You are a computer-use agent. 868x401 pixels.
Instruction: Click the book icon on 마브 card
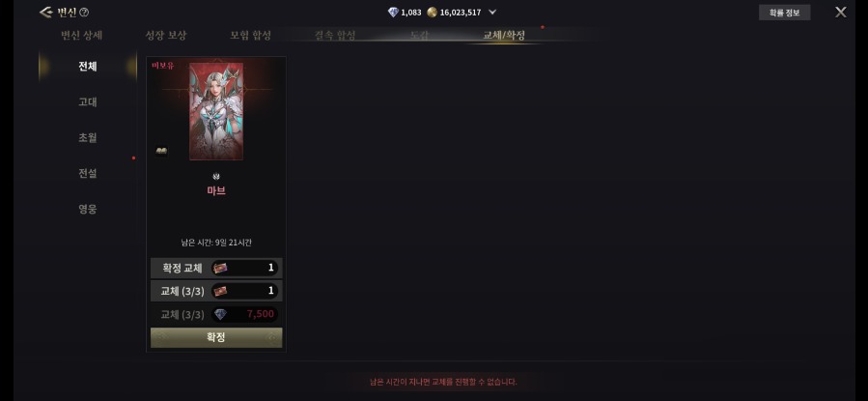click(161, 151)
